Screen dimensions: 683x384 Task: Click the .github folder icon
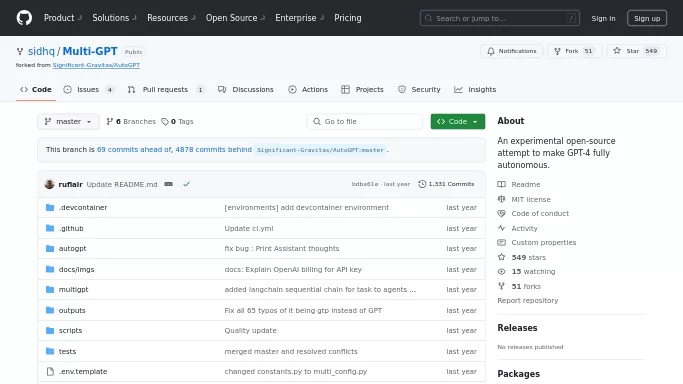click(50, 228)
